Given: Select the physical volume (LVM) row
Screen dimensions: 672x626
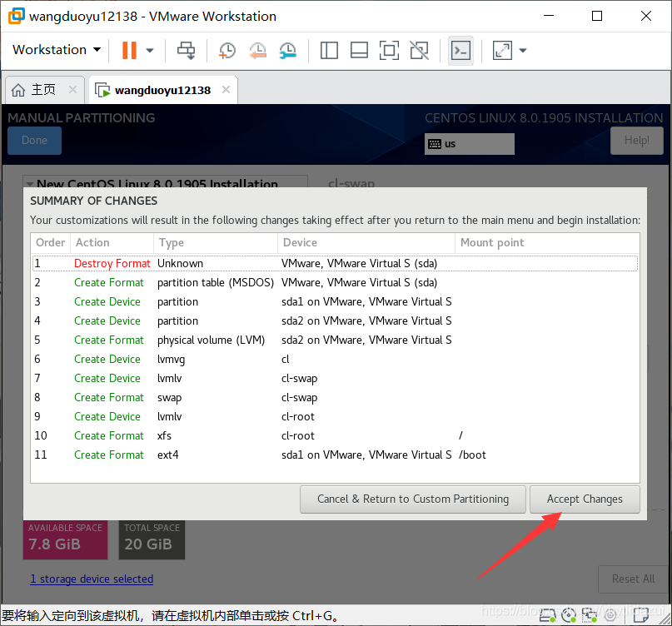Looking at the screenshot, I should tap(335, 340).
